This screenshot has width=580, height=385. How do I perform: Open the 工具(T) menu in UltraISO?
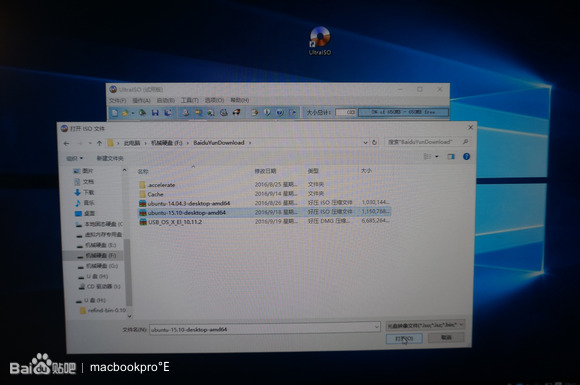tap(190, 101)
